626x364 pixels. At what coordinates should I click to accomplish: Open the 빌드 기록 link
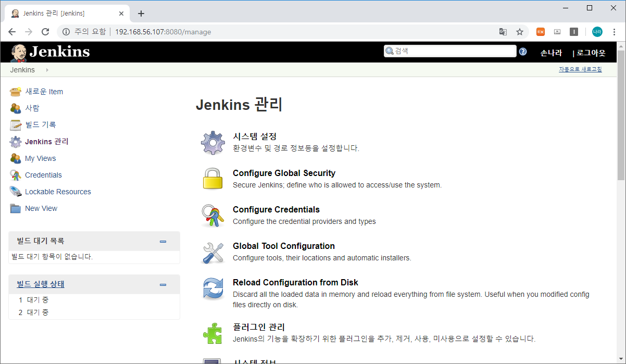point(41,125)
